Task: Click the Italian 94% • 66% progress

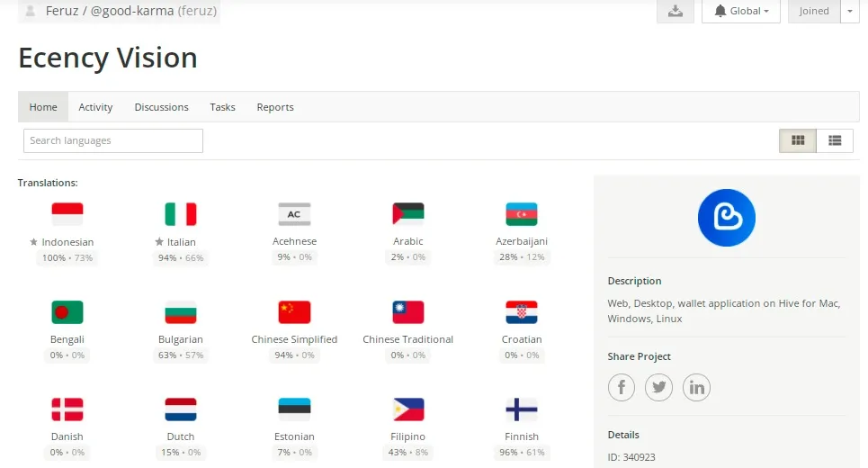Action: click(181, 257)
